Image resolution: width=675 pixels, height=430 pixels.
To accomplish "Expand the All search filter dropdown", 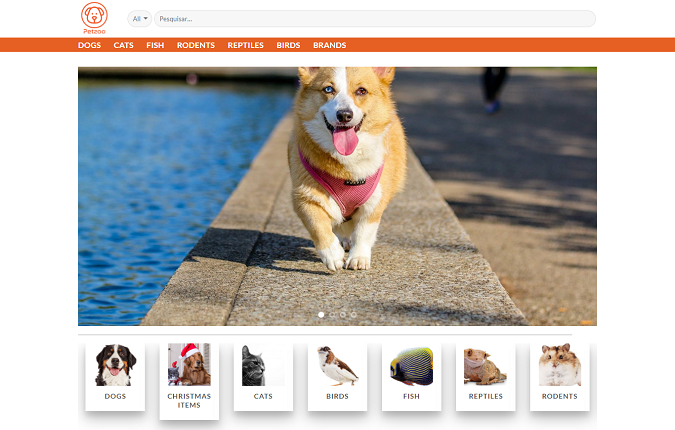I will point(140,19).
